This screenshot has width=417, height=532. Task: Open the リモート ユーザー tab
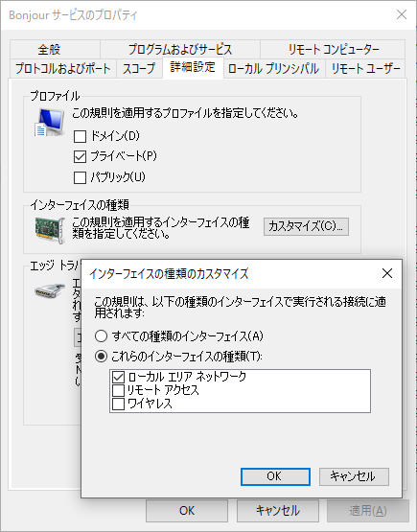[365, 68]
